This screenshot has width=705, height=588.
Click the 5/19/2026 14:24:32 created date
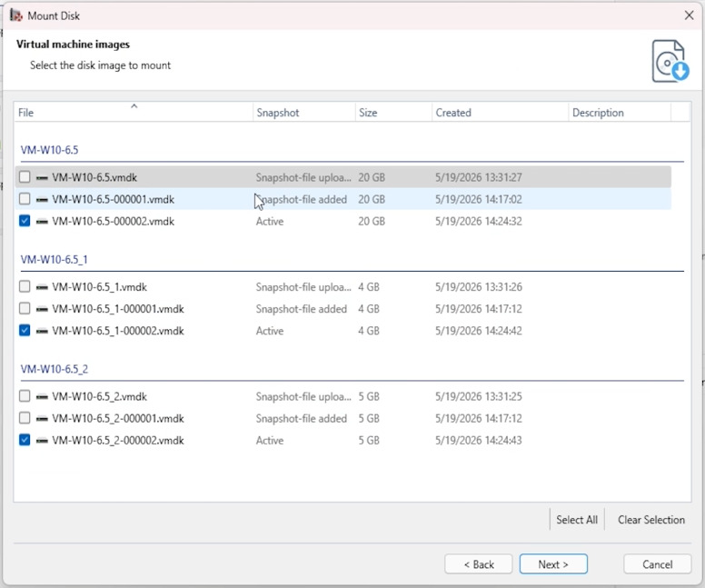479,222
